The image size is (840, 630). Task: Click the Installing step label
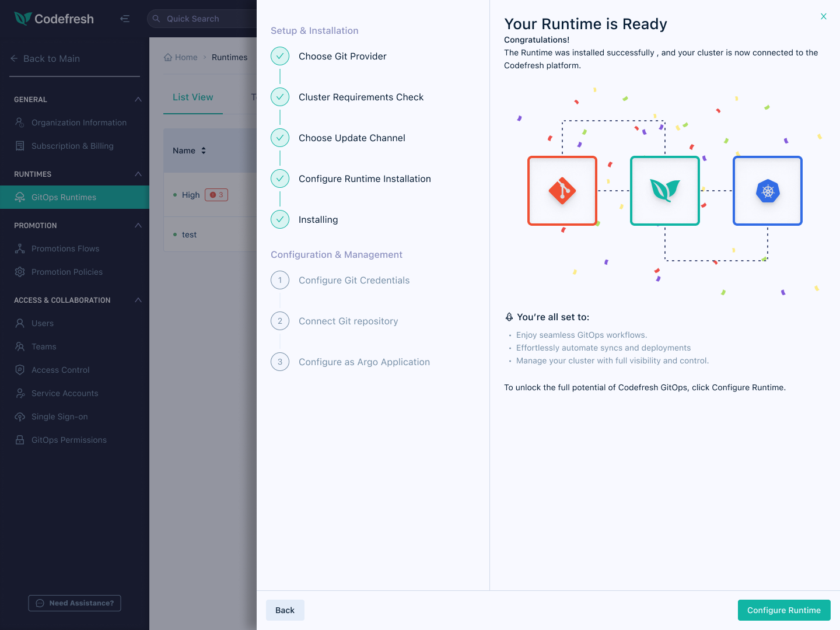coord(318,219)
